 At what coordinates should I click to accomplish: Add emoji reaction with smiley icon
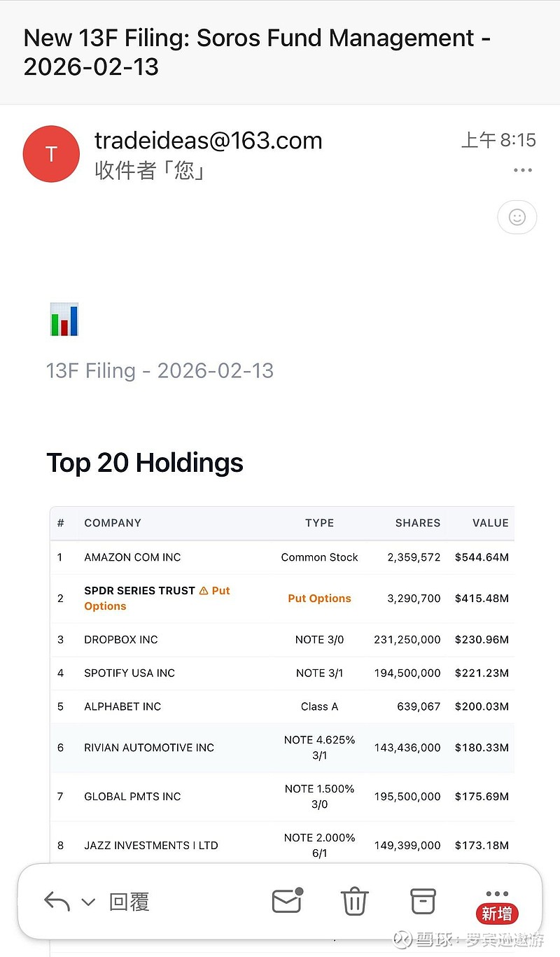(517, 218)
